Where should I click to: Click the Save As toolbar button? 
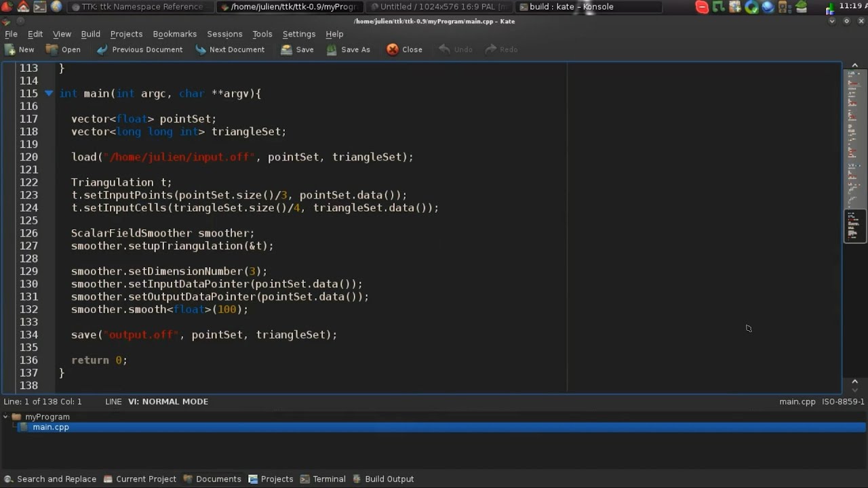tap(348, 49)
